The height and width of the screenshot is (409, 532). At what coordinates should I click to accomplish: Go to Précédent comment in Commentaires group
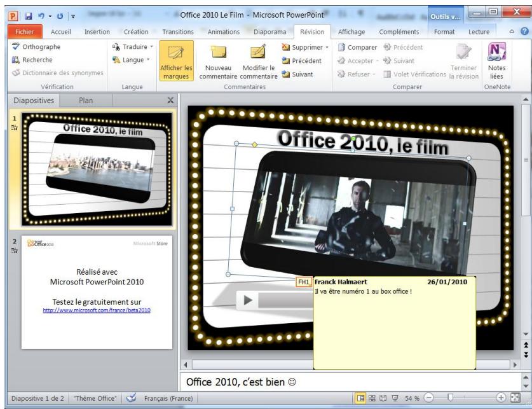coord(302,61)
